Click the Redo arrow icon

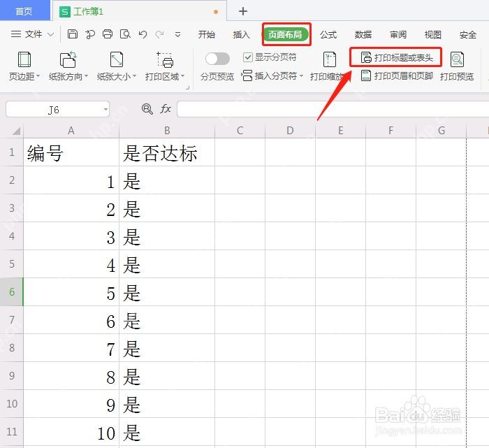coord(160,34)
